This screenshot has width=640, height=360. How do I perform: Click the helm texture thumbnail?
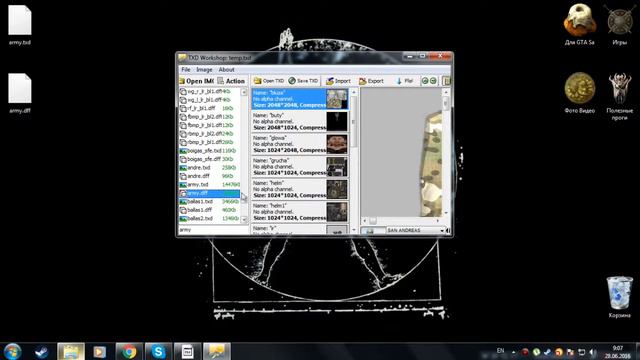click(337, 189)
